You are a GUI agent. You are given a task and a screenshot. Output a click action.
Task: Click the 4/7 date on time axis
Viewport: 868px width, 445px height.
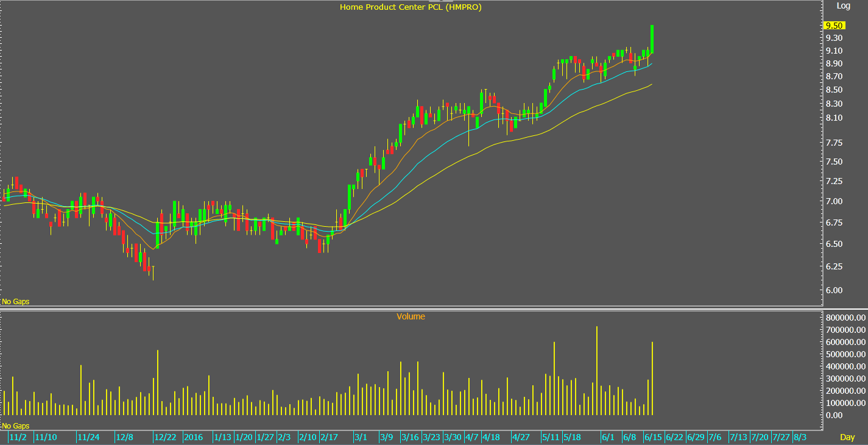[x=472, y=437]
